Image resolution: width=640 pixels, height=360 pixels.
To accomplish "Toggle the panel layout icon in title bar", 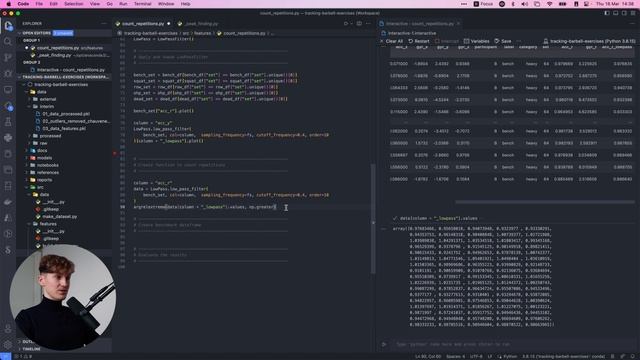I will tap(616, 13).
